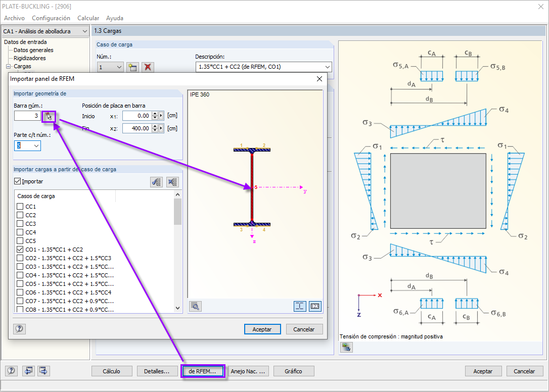This screenshot has width=549, height=392.
Task: Delete the load case with the red X icon
Action: click(148, 67)
